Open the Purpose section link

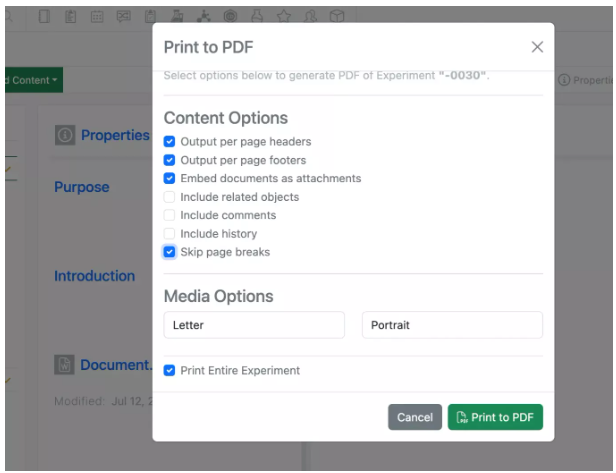click(82, 187)
